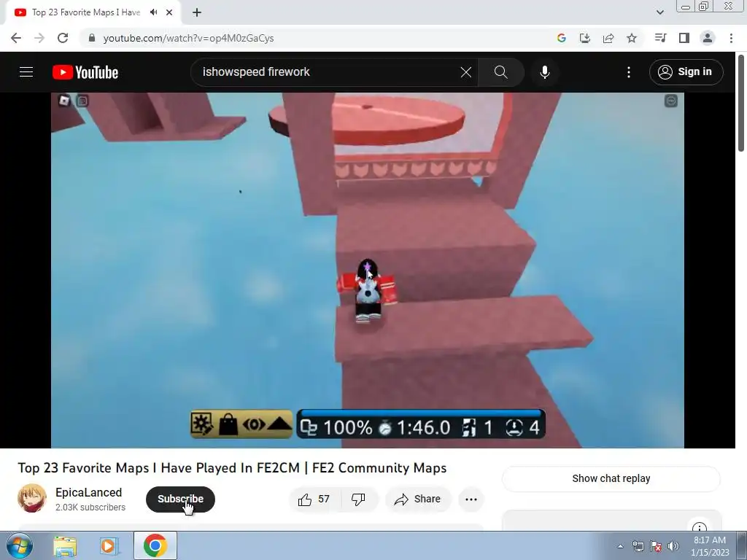747x560 pixels.
Task: Click the Chrome taskbar button
Action: (x=155, y=545)
